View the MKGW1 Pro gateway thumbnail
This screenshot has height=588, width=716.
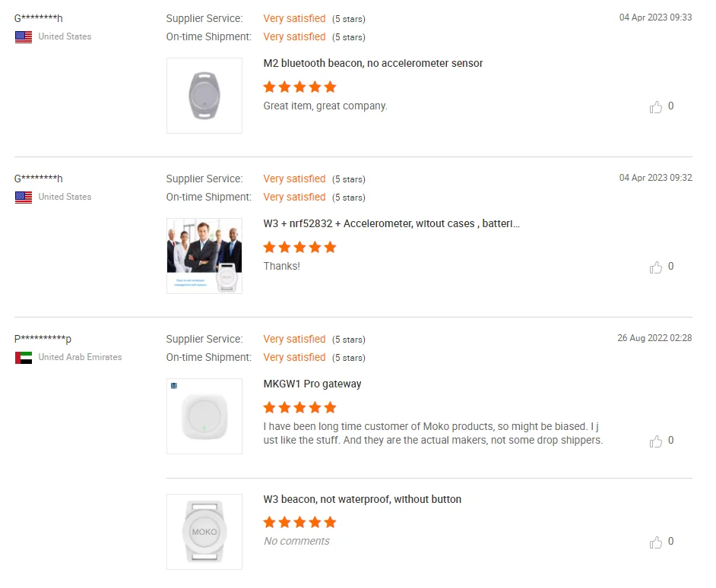pyautogui.click(x=204, y=416)
